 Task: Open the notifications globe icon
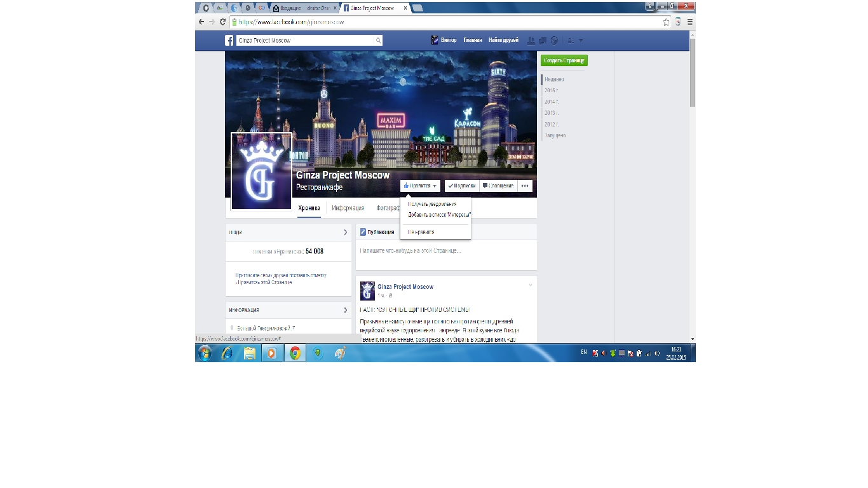coord(555,41)
